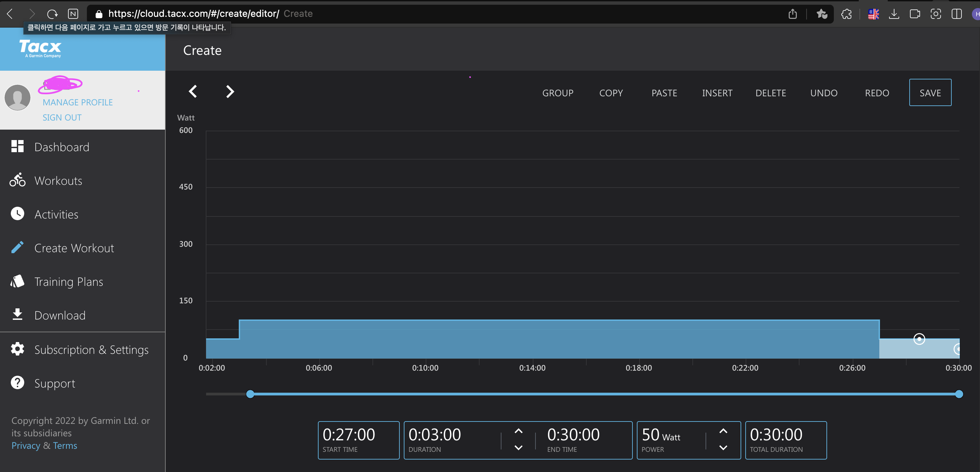Open Subscription & Settings gear icon

(18, 349)
